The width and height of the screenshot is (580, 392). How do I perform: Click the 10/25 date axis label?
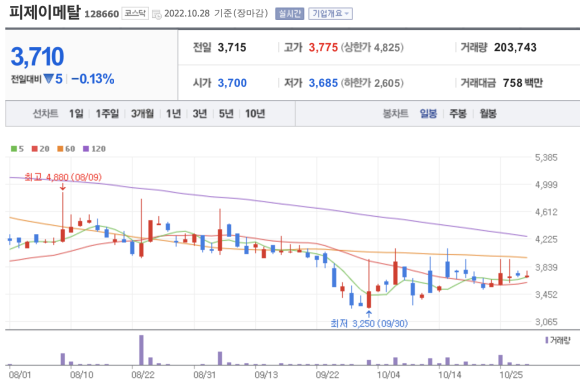click(x=511, y=375)
